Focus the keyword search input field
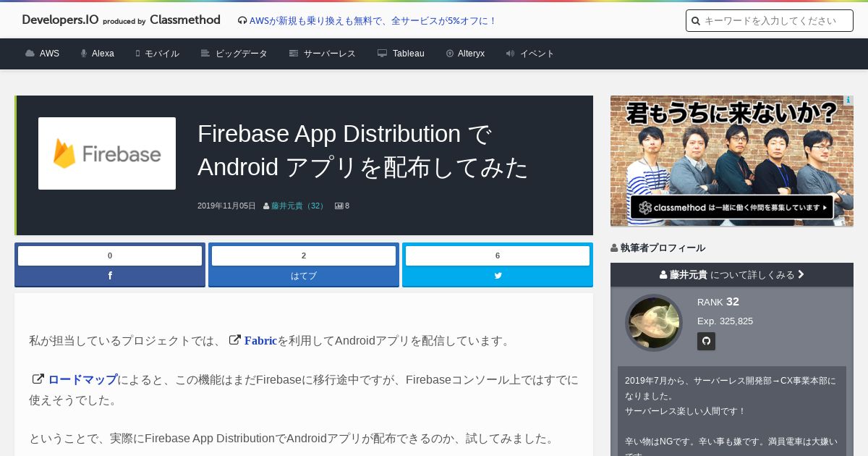868x456 pixels. [x=770, y=21]
